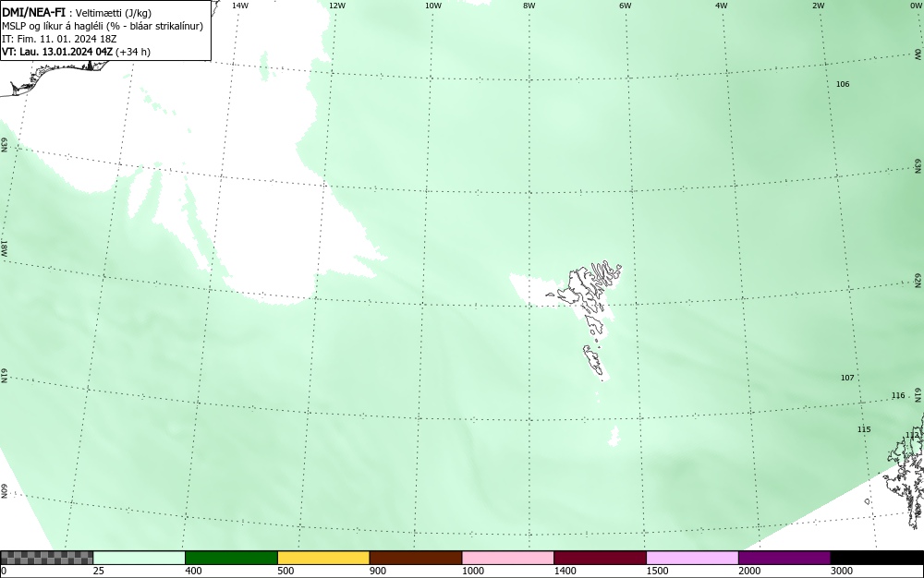The height and width of the screenshot is (578, 924).
Task: Click the maroon 1400–1500 legend swatch
Action: point(600,558)
